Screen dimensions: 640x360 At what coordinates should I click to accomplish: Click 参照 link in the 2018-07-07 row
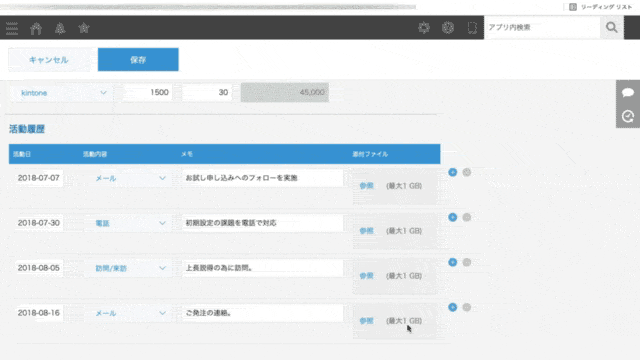[367, 186]
